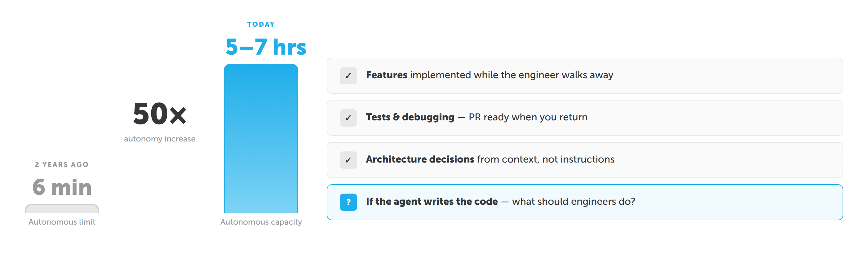868x273 pixels.
Task: Open the Architecture decisions card
Action: coord(585,160)
